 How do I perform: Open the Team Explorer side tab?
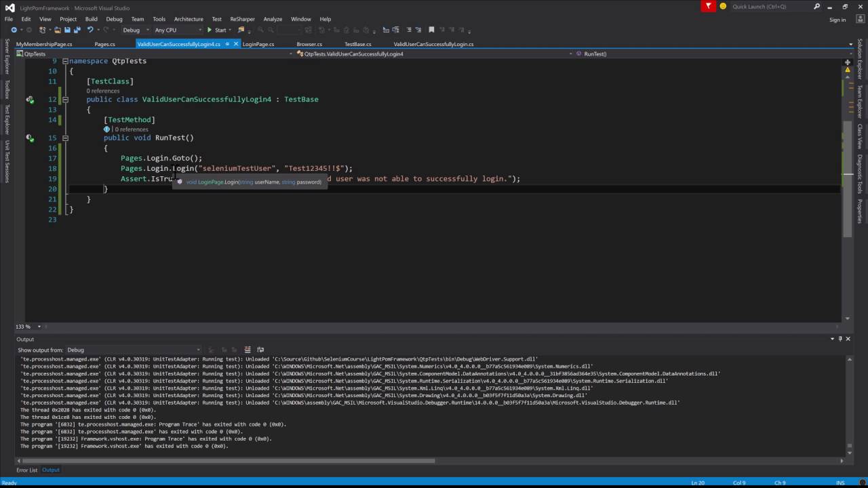pyautogui.click(x=860, y=102)
